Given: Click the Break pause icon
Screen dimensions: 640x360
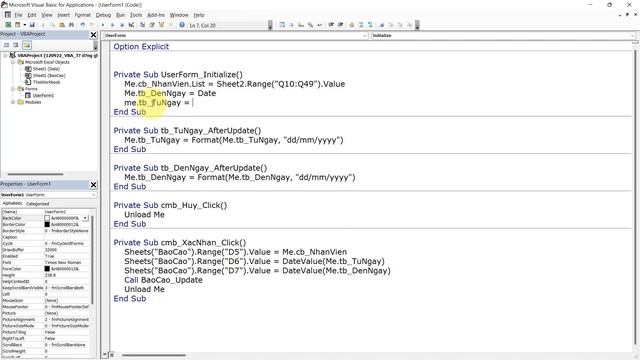Looking at the screenshot, I should pyautogui.click(x=112, y=25).
